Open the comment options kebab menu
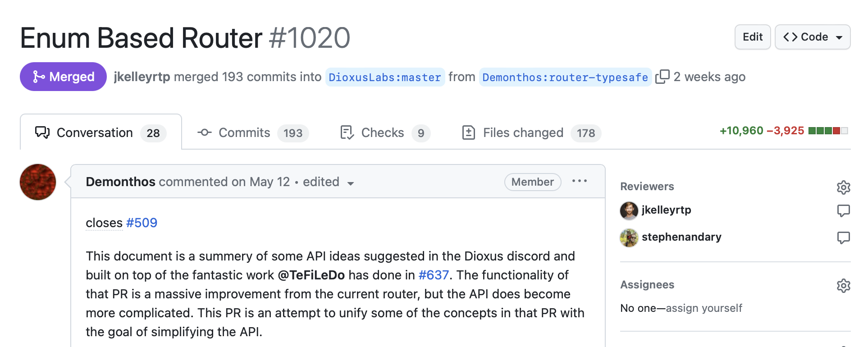 pyautogui.click(x=580, y=181)
